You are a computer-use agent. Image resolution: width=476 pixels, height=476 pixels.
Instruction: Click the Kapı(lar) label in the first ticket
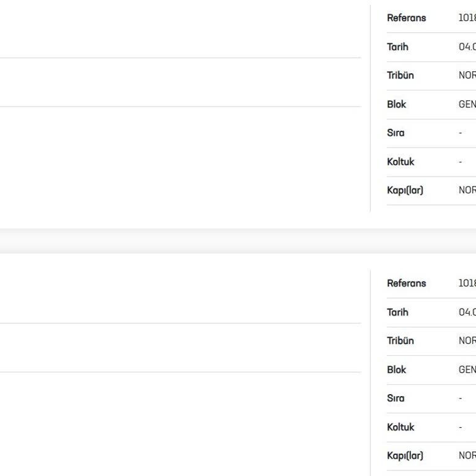405,190
